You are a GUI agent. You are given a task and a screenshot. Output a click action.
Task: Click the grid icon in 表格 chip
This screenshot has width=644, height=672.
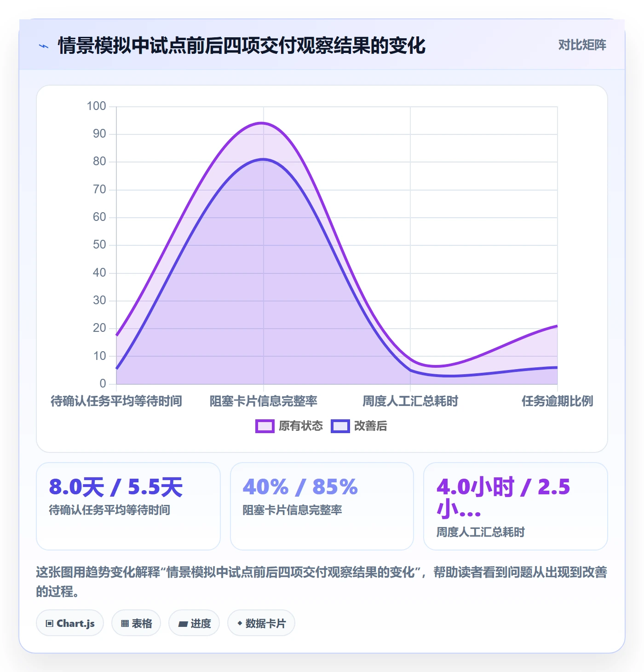click(125, 624)
